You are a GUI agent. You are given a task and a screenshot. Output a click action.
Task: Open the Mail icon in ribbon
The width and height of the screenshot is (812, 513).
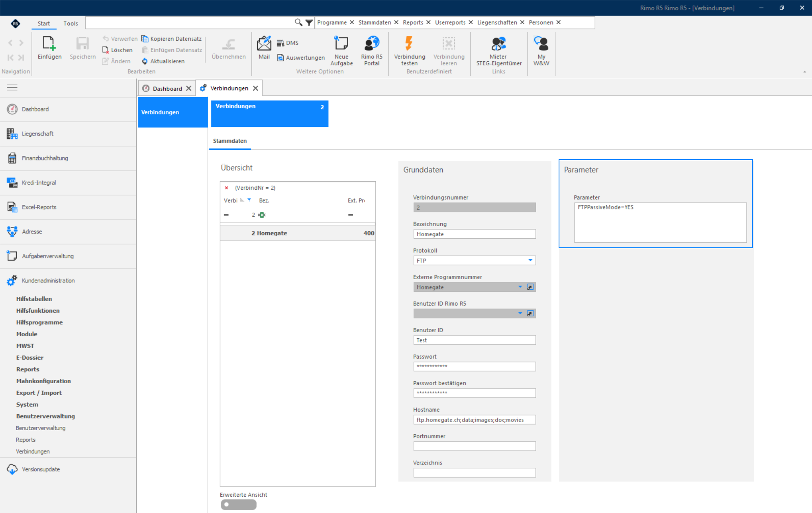coord(264,48)
